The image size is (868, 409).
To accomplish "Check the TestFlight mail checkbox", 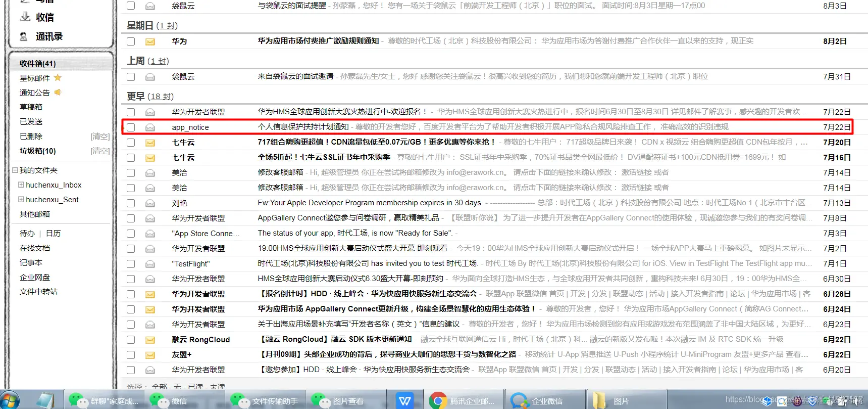I will point(131,264).
